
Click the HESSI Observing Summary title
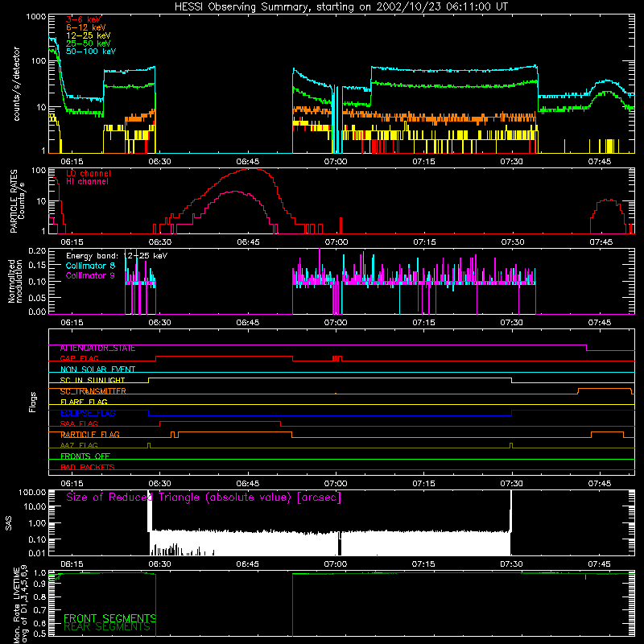tap(341, 7)
